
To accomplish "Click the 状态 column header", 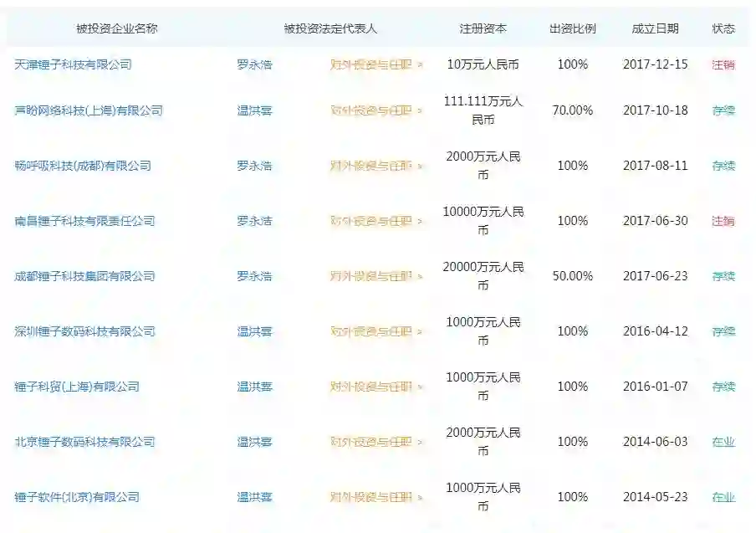I will point(723,28).
